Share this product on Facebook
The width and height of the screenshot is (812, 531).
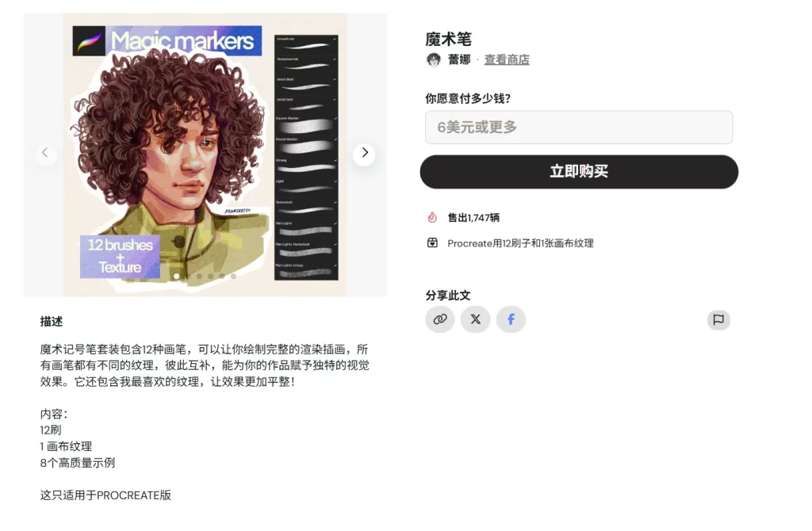point(511,319)
